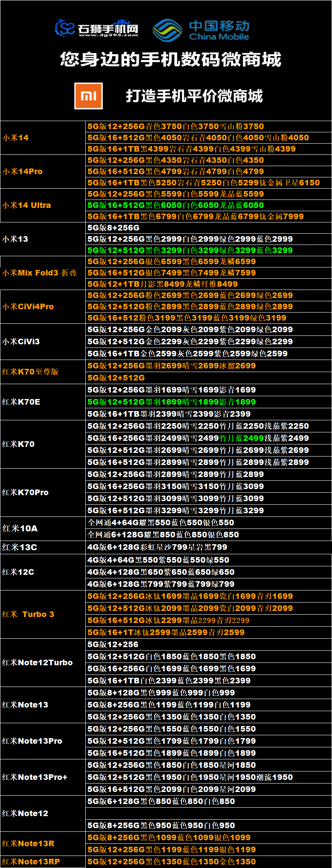Click row 5G版16+256G墨羽3150
Image resolution: width=332 pixels, height=868 pixels.
click(x=208, y=486)
